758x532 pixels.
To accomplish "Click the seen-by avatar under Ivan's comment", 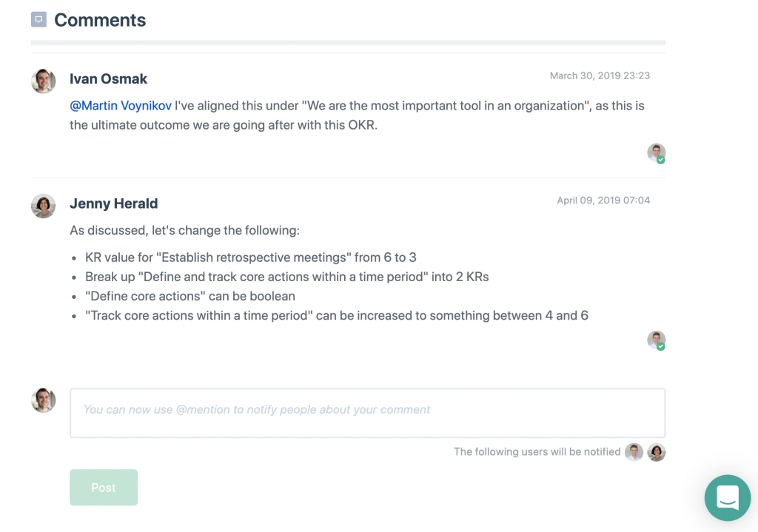I will [x=656, y=152].
